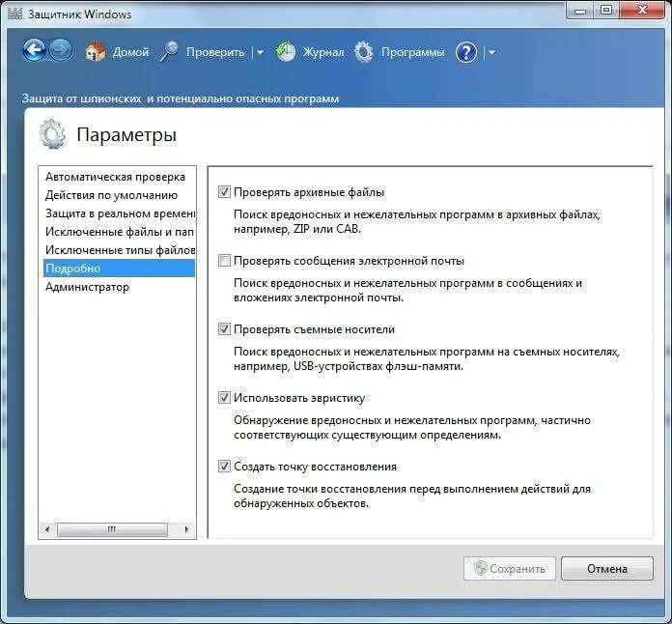Click the Programs gear icon
Viewport: 672px width, 624px height.
tap(364, 52)
